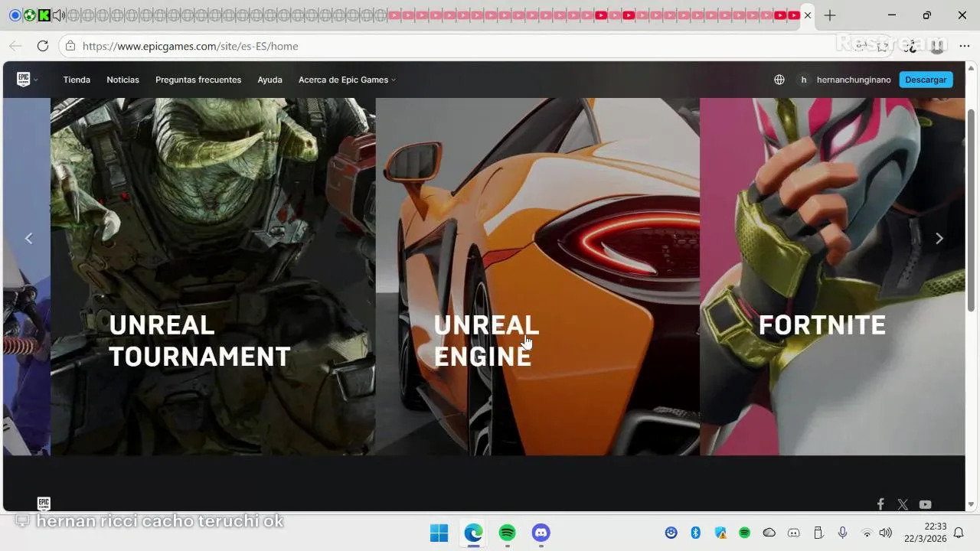View site info via the padlock icon
The image size is (980, 551).
point(70,46)
